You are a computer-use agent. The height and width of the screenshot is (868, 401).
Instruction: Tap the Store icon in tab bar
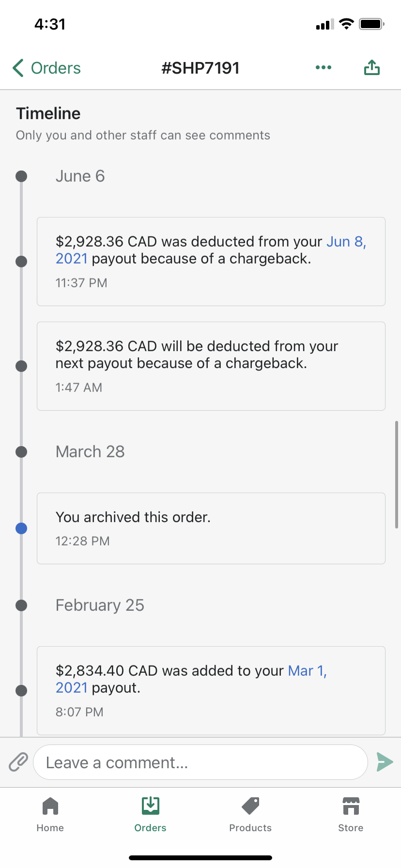351,806
